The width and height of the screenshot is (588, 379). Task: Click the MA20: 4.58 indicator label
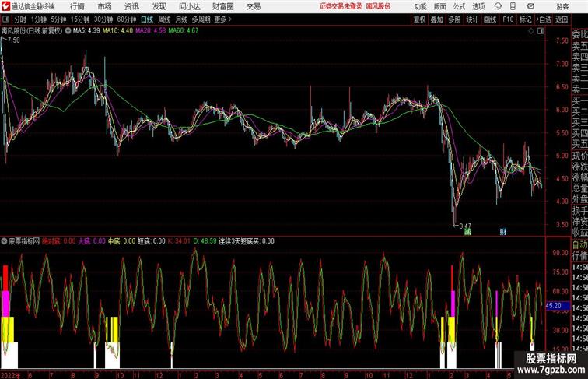[150, 31]
